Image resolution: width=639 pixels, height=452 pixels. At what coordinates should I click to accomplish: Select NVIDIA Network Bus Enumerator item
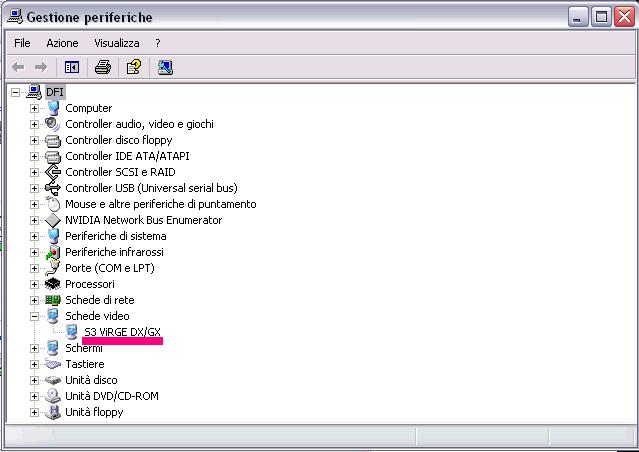coord(143,220)
